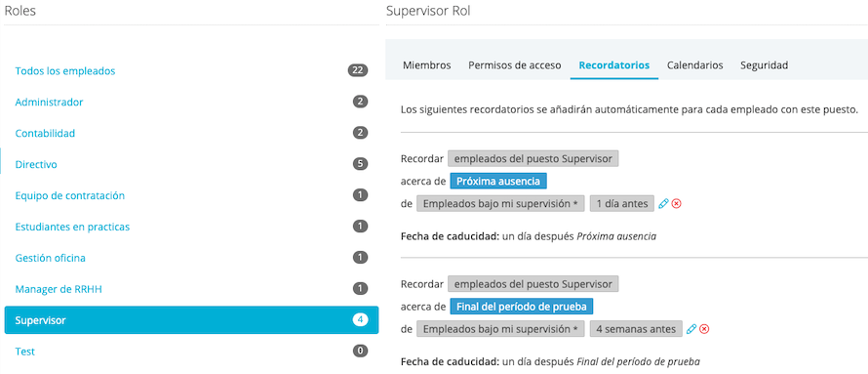The width and height of the screenshot is (868, 374).
Task: Open Equipo de contratación role
Action: (x=191, y=195)
